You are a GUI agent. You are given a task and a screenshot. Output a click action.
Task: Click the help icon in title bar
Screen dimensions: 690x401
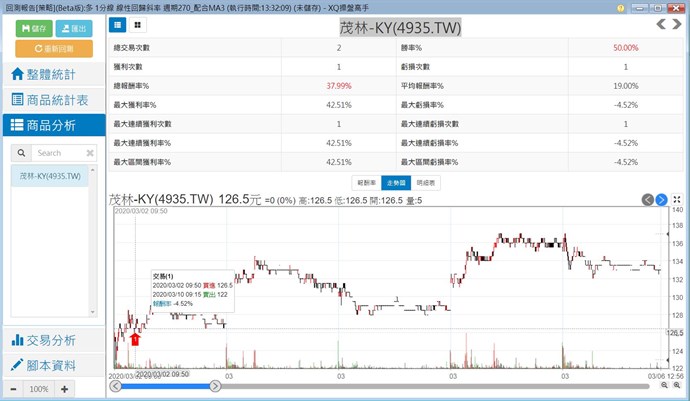pyautogui.click(x=620, y=8)
